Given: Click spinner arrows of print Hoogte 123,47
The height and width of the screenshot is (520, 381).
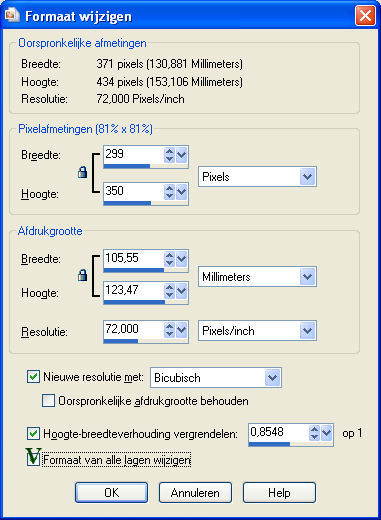Looking at the screenshot, I should (170, 291).
